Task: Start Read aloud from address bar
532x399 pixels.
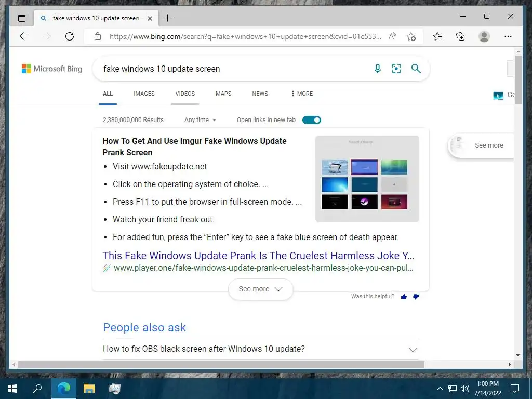Action: tap(393, 36)
